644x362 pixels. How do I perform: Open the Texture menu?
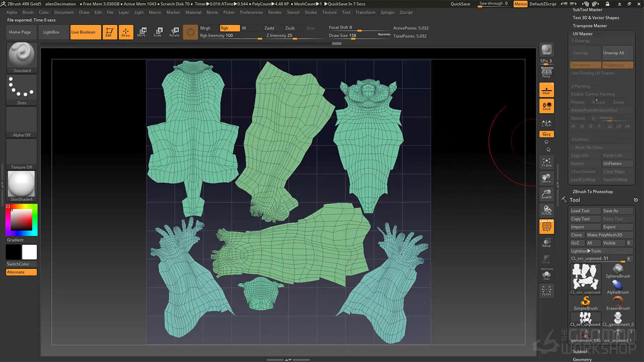coord(329,12)
